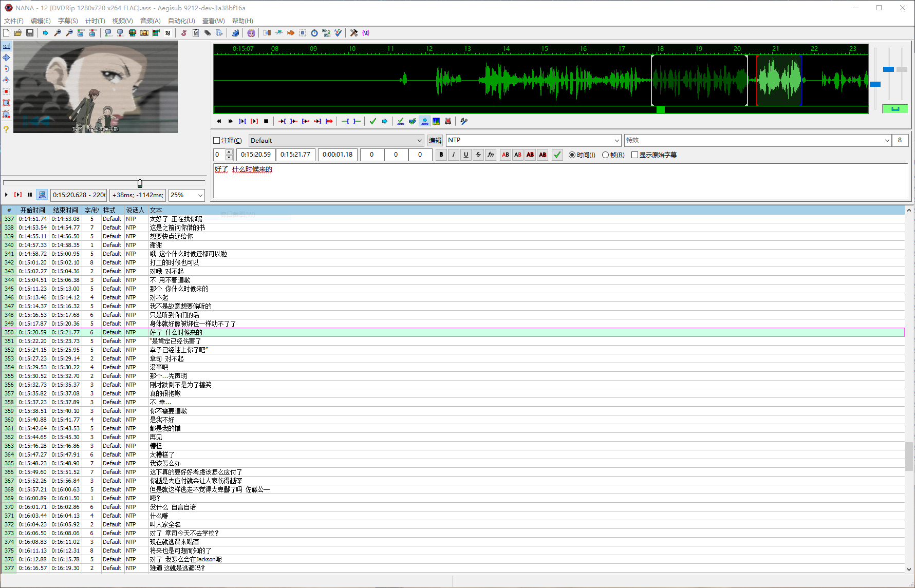Click the New subtitles file icon
This screenshot has height=588, width=915.
click(x=6, y=33)
